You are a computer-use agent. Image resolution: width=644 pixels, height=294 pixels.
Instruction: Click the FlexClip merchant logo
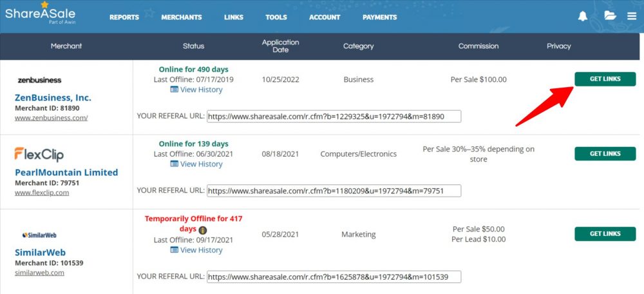39,154
